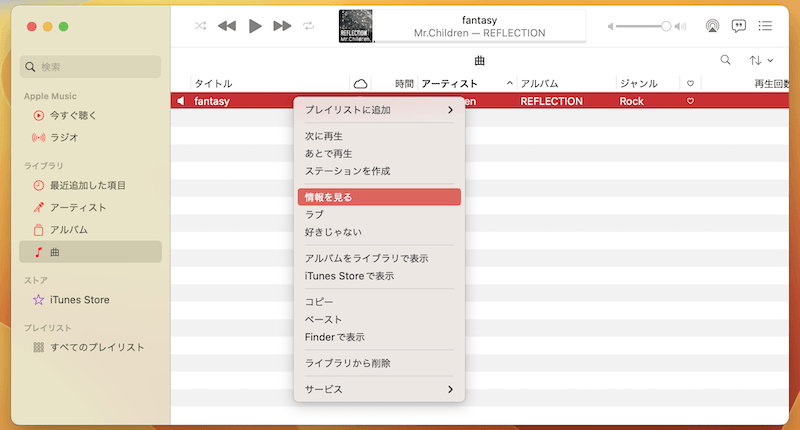Viewport: 800px width, 430px height.
Task: Choose ライブラリから削除 from context menu
Action: tap(379, 363)
